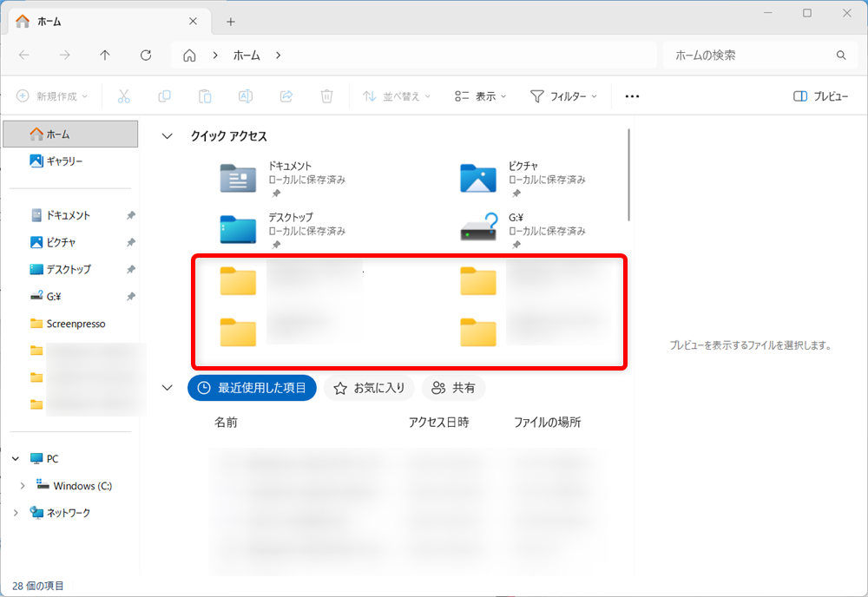Click the Delete (trash) icon
The height and width of the screenshot is (597, 868).
[x=327, y=96]
